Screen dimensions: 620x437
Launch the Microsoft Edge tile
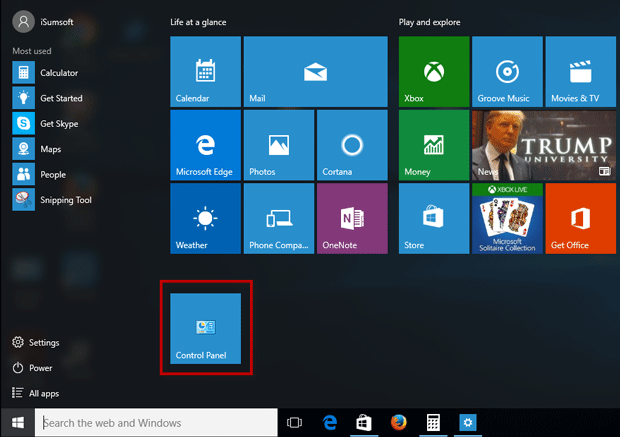(x=205, y=145)
